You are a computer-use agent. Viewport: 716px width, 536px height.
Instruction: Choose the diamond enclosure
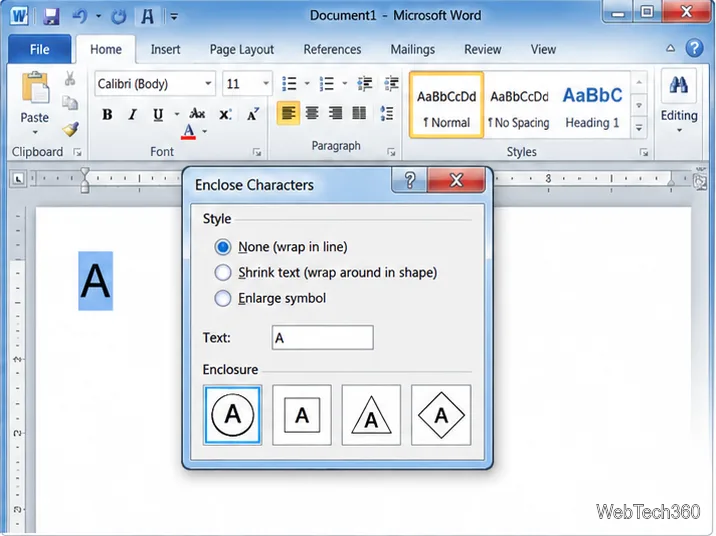pyautogui.click(x=441, y=415)
